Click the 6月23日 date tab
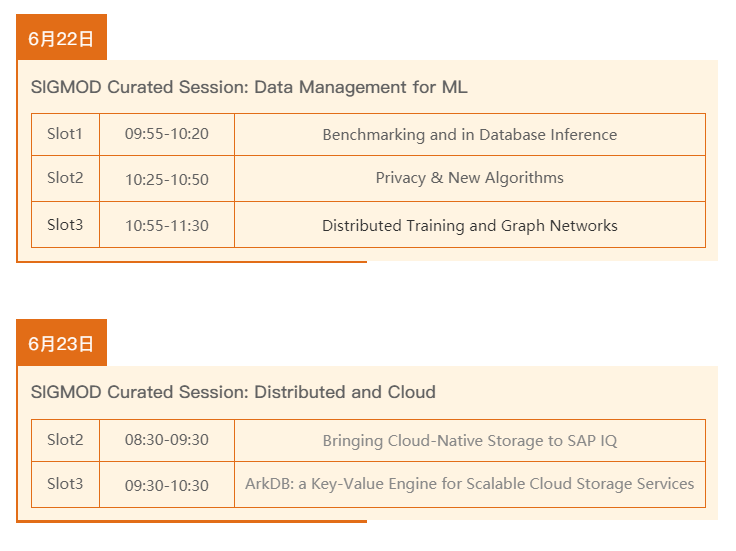Image resolution: width=736 pixels, height=551 pixels. (61, 343)
